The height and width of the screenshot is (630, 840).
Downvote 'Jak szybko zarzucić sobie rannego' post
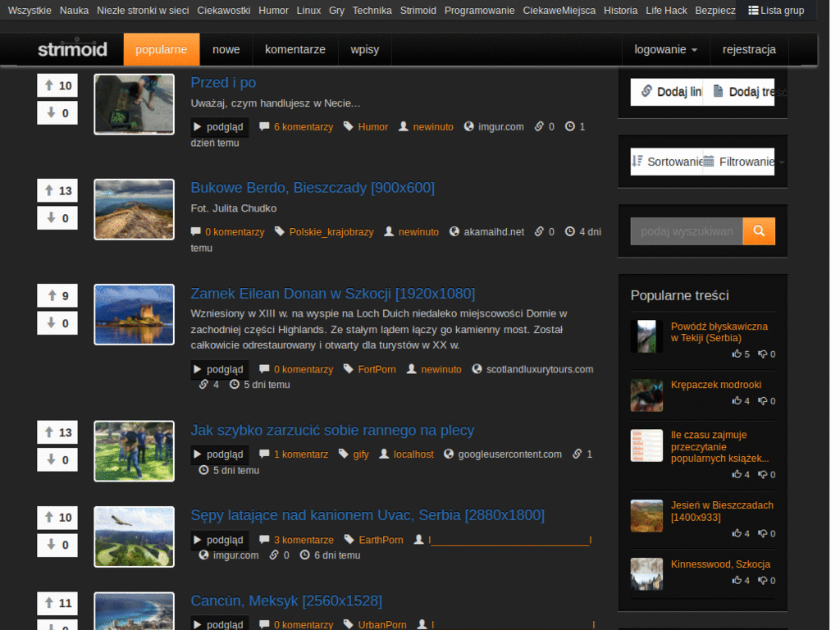[57, 459]
